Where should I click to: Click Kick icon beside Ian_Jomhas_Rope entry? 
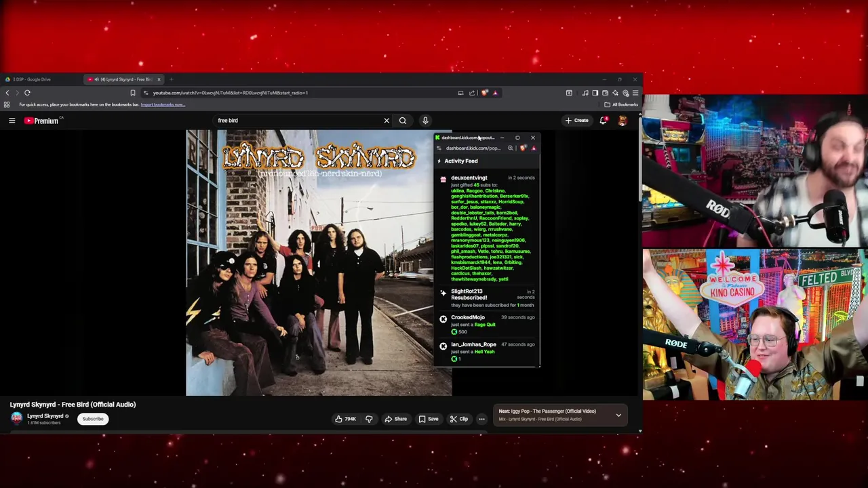point(443,346)
